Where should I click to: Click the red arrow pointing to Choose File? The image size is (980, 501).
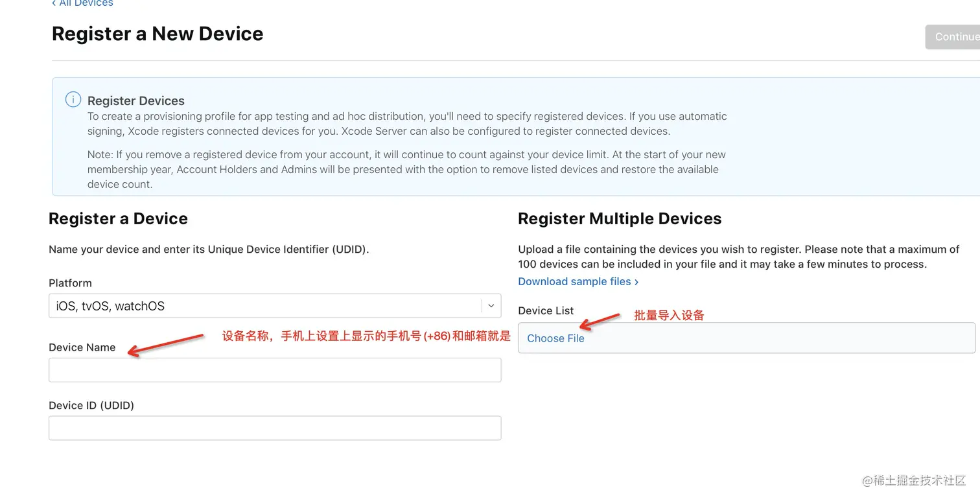[x=599, y=321]
